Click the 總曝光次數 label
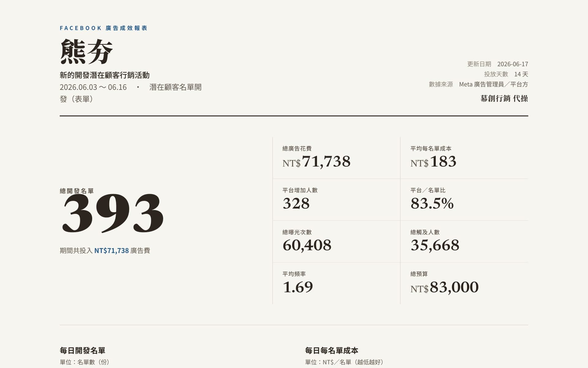Viewport: 588px width, 368px height. point(297,232)
